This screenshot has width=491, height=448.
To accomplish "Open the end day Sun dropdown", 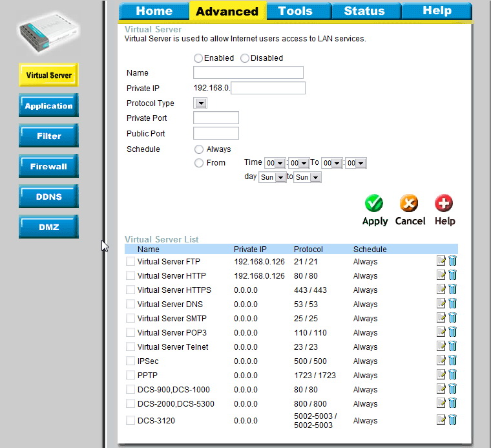I will pyautogui.click(x=307, y=177).
